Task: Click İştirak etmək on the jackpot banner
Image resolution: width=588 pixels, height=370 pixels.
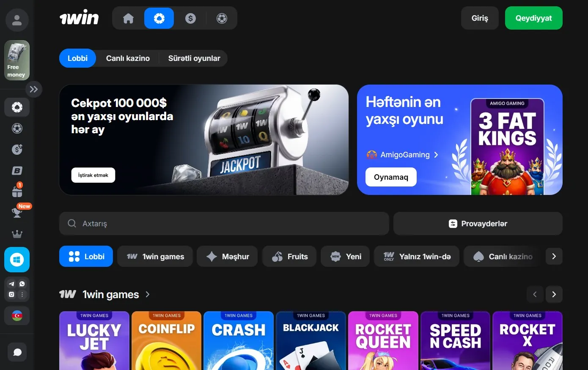Action: pyautogui.click(x=93, y=175)
